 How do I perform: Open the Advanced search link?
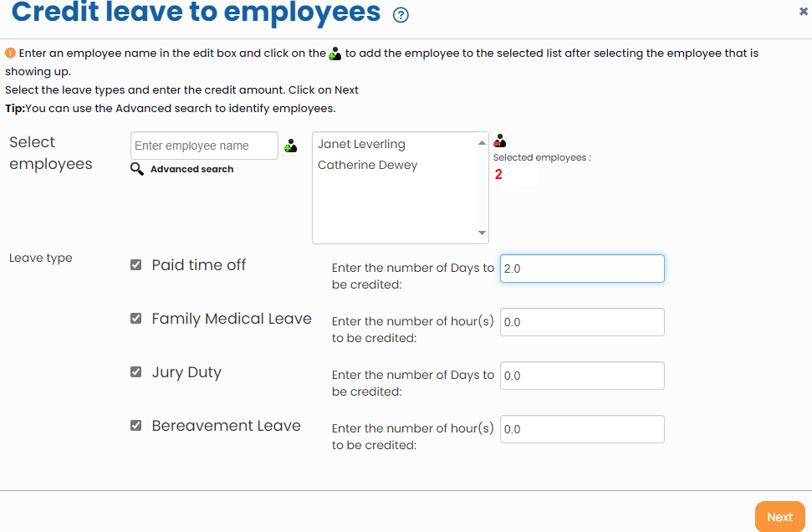(192, 169)
